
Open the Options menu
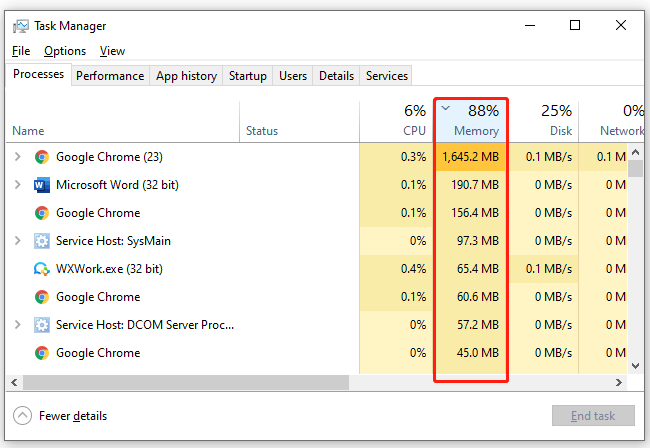[x=65, y=51]
